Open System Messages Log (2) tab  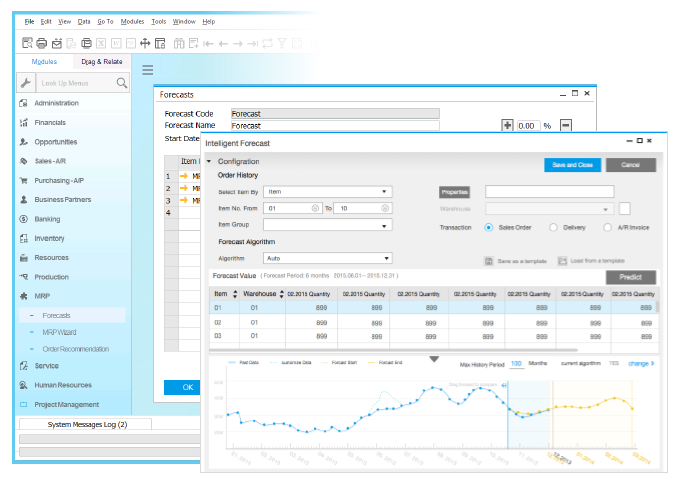pos(87,424)
